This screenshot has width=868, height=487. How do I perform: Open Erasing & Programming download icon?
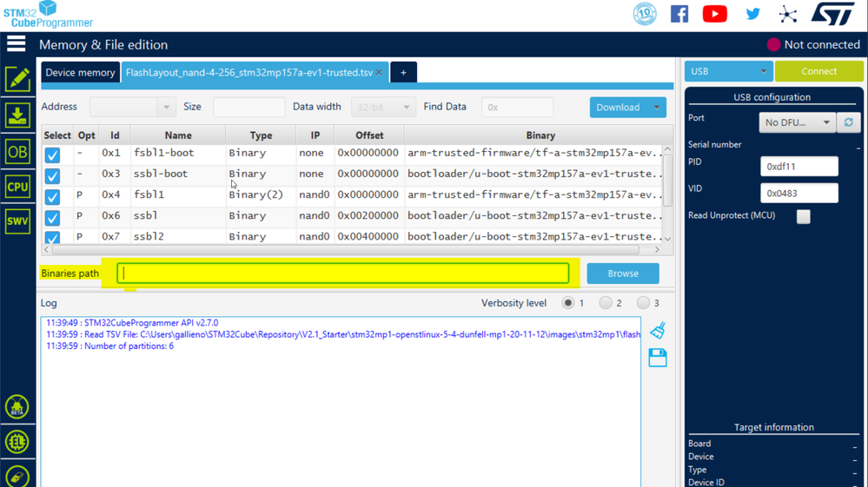pos(17,115)
